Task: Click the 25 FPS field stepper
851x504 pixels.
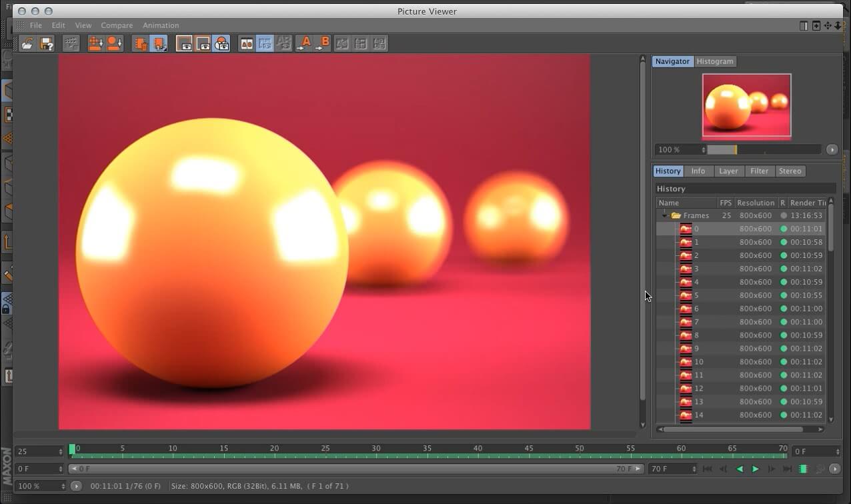Action: click(61, 451)
